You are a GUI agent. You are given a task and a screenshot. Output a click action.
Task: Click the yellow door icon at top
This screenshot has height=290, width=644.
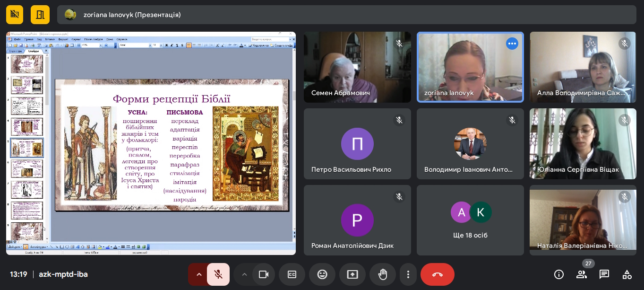click(x=40, y=15)
